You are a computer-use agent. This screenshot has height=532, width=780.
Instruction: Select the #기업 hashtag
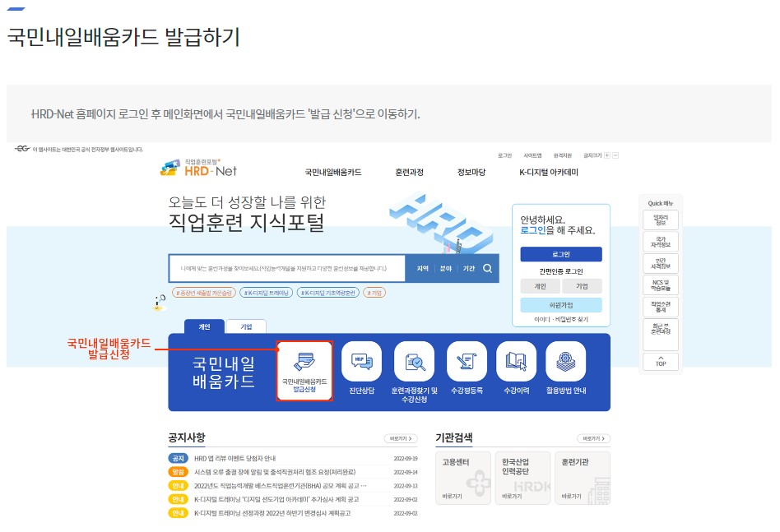[374, 293]
